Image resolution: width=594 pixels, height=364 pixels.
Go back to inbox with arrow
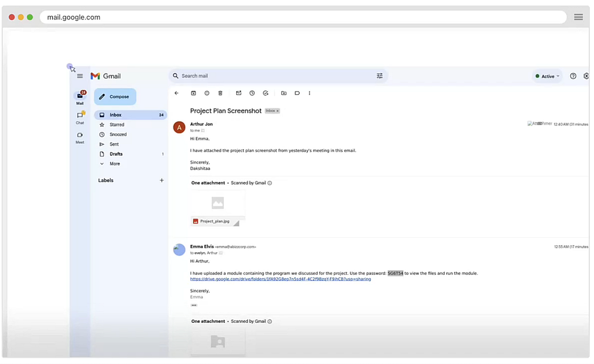point(176,93)
